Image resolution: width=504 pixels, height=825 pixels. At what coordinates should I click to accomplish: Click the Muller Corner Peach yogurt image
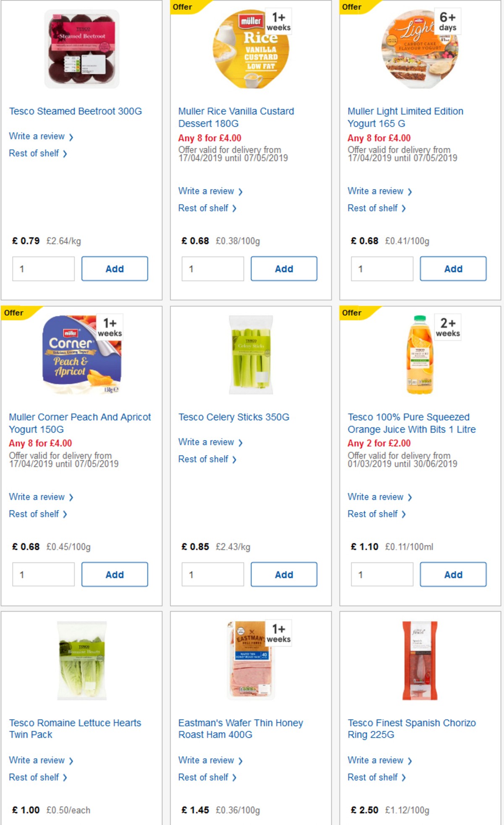pyautogui.click(x=82, y=355)
